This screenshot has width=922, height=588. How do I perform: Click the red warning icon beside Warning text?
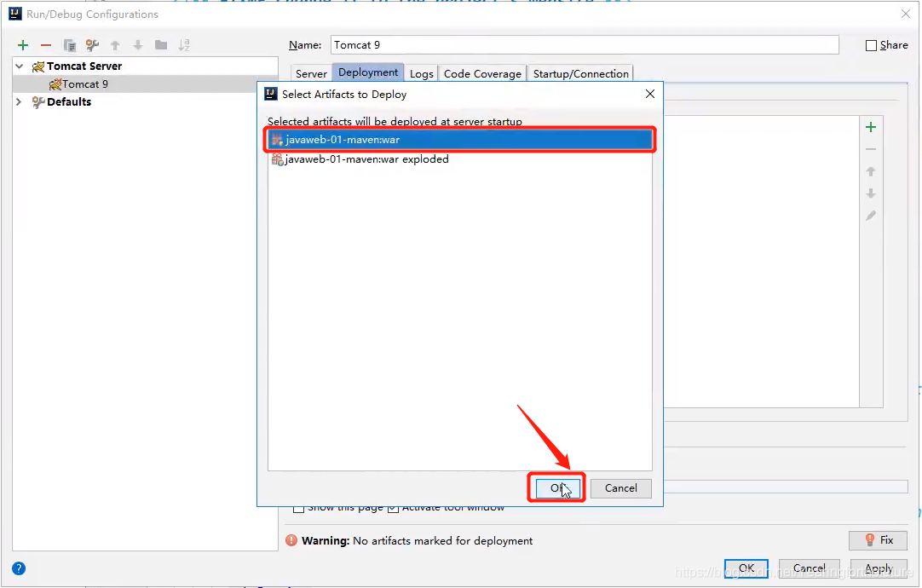[291, 540]
